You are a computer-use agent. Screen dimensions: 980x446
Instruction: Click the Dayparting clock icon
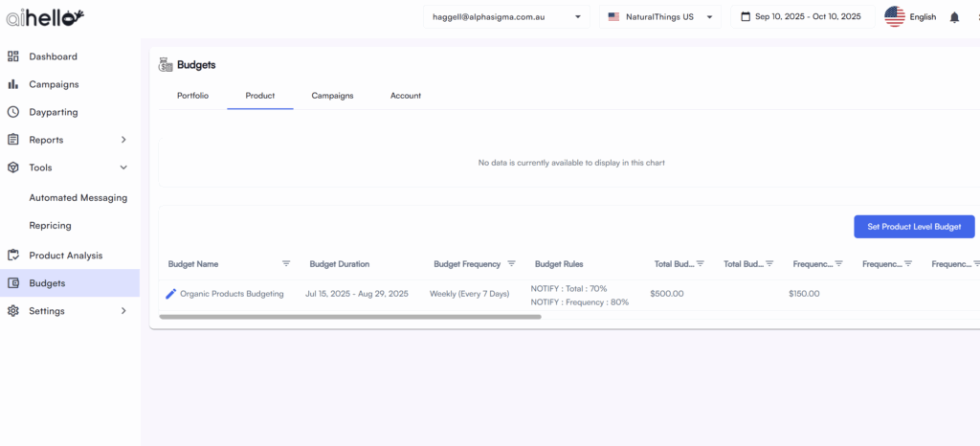pos(13,112)
